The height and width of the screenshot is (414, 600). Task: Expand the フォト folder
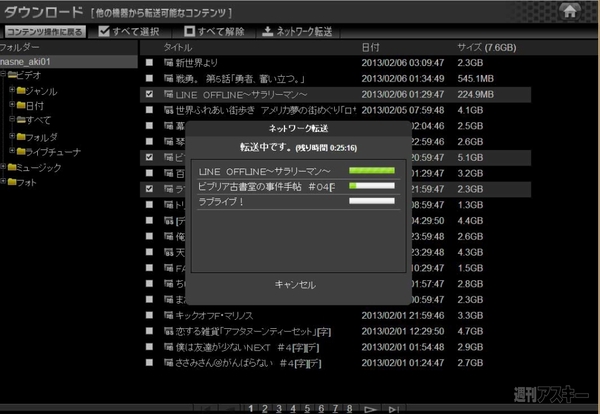click(3, 181)
